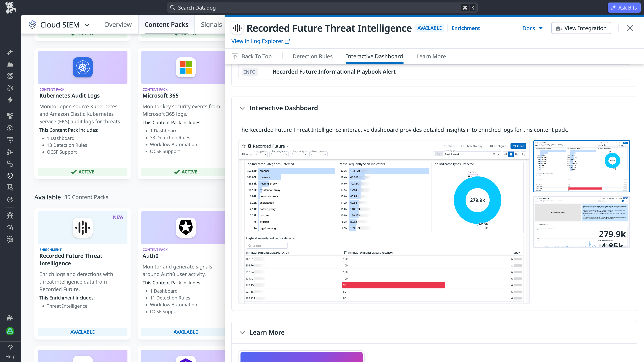This screenshot has width=644, height=362.
Task: Click the View Integration button
Action: [581, 28]
